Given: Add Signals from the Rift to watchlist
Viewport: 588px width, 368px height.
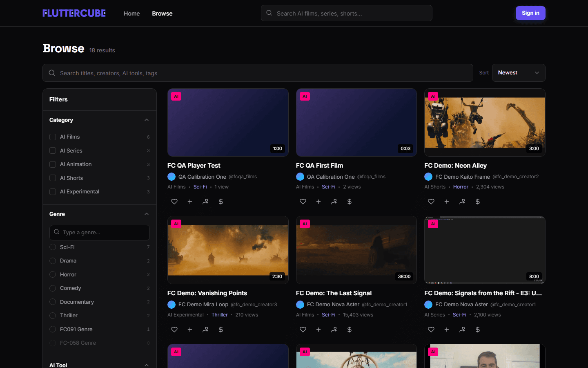Looking at the screenshot, I should coord(447,330).
